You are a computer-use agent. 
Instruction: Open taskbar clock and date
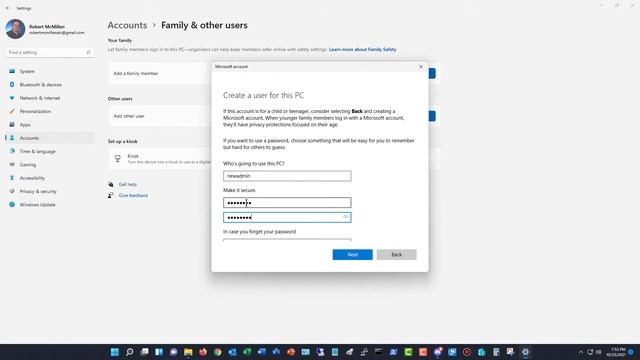616,352
